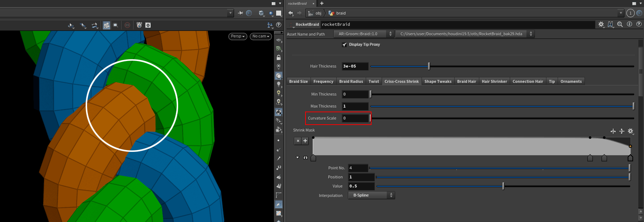Open the AR::Groom::Braid::1.0 asset name dropdown
This screenshot has height=222, width=644.
click(x=364, y=34)
